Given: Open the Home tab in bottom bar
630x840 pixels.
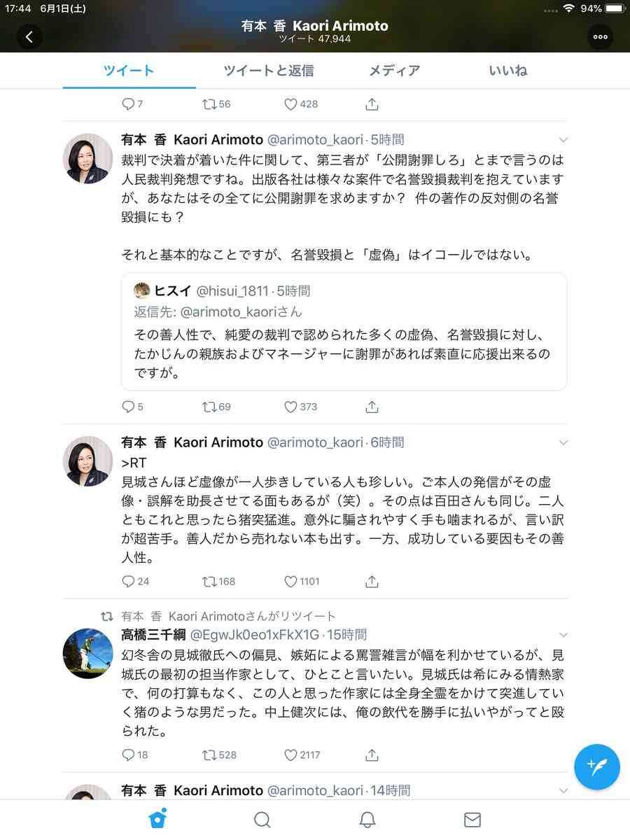Looking at the screenshot, I should [x=157, y=820].
